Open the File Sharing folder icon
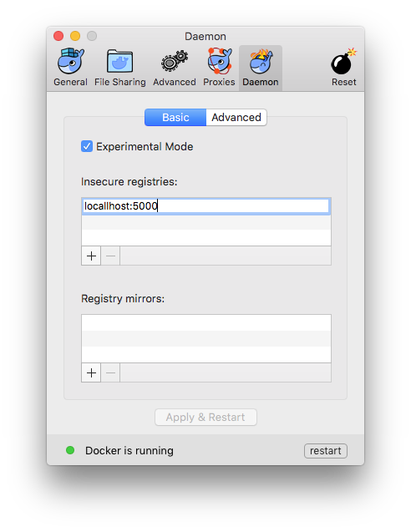The image size is (411, 532). 119,67
